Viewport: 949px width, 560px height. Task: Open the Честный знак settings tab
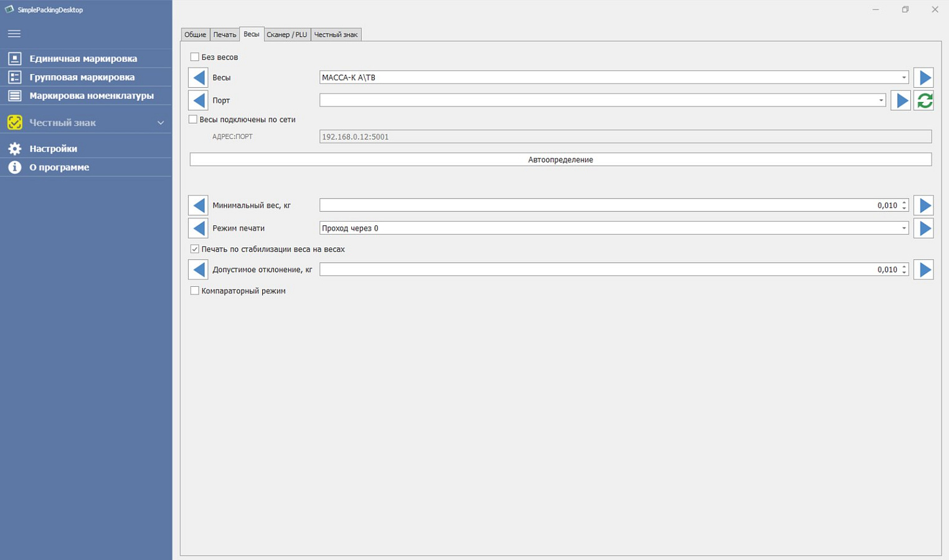pos(336,35)
